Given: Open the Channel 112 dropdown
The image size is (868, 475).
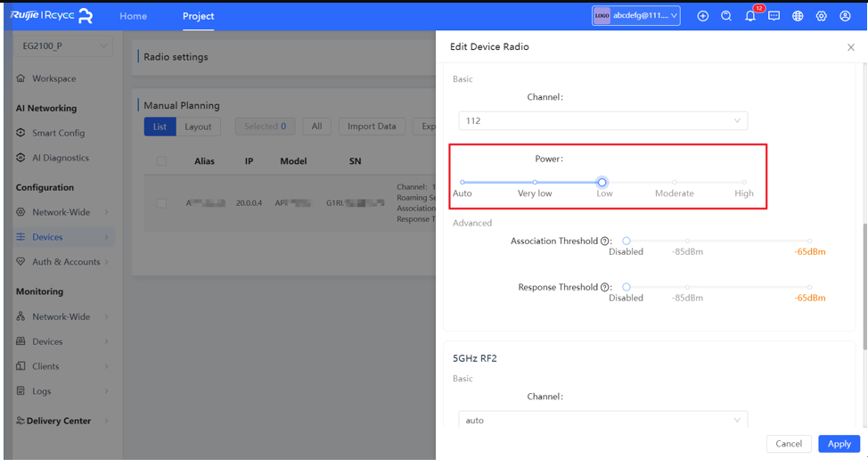Looking at the screenshot, I should coord(602,120).
